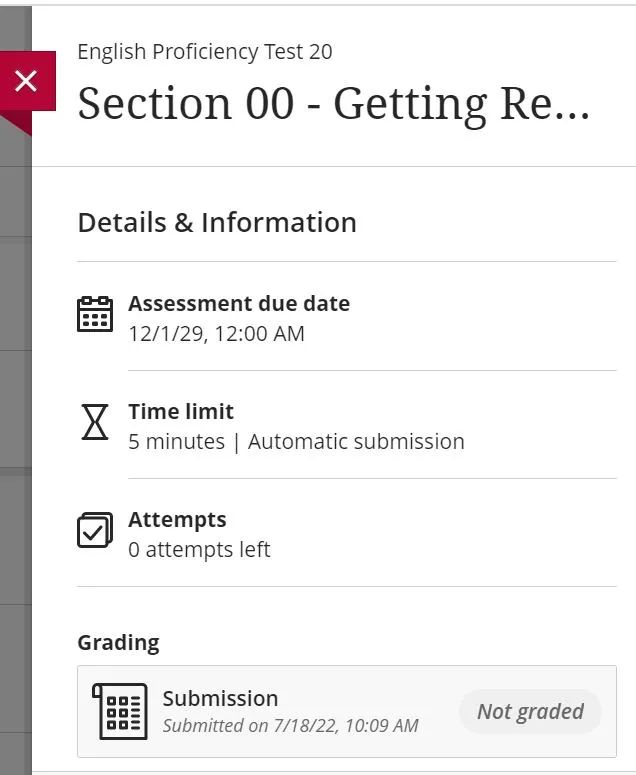
Task: Select the Assessment due date label
Action: pos(239,303)
